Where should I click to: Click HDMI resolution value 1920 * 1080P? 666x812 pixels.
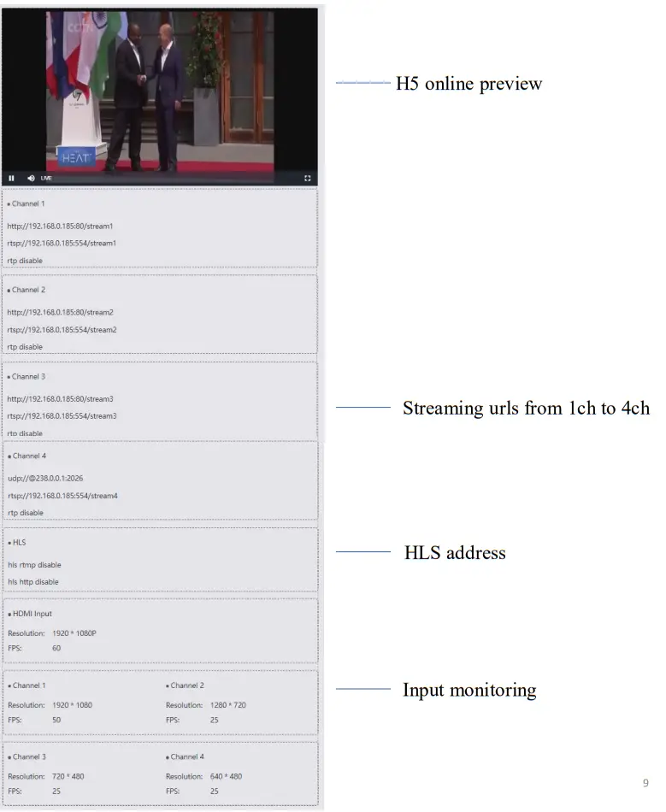point(74,634)
